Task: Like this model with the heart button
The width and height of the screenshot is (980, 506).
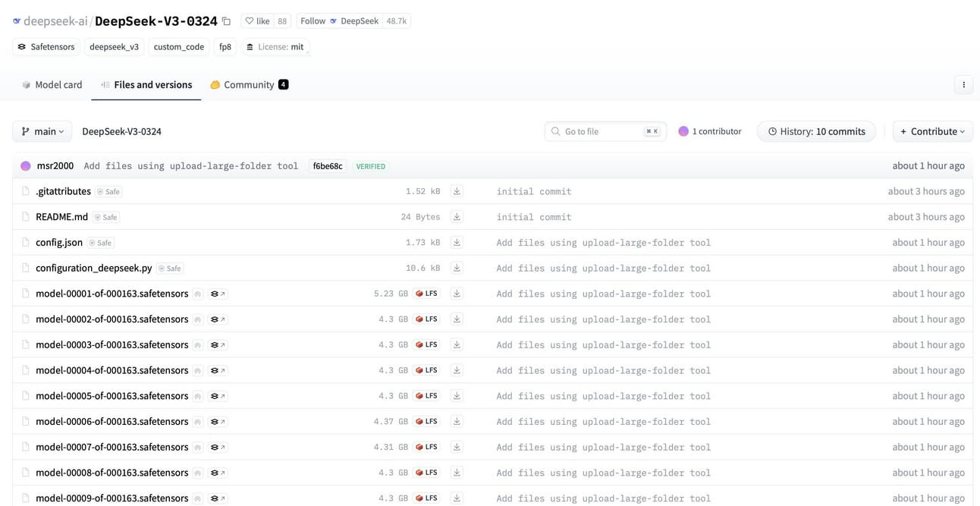Action: (x=257, y=21)
